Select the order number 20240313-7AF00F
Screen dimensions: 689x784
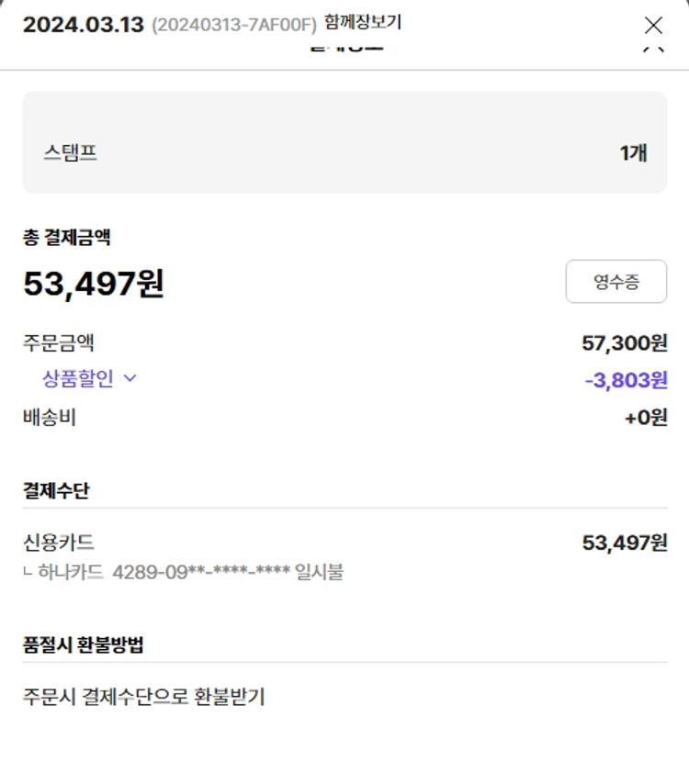coord(233,25)
